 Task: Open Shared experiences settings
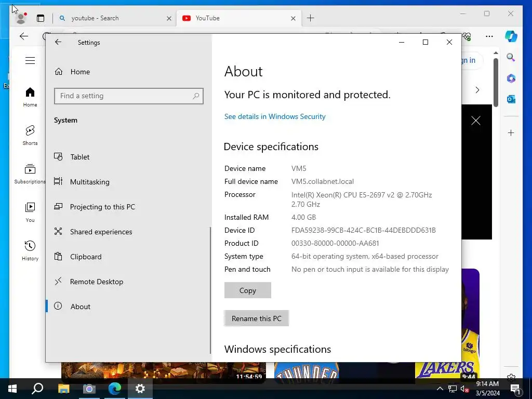click(x=128, y=232)
